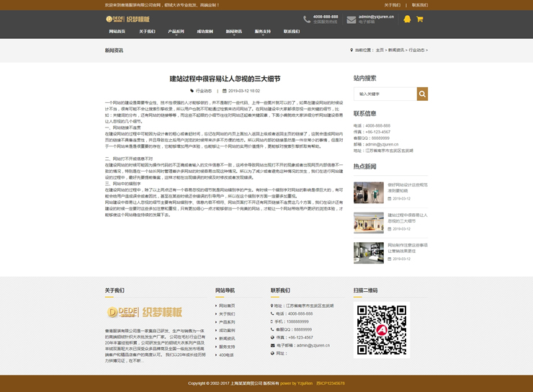Click the DEDE 织梦模板 logo in header
533x392 pixels.
pyautogui.click(x=128, y=19)
